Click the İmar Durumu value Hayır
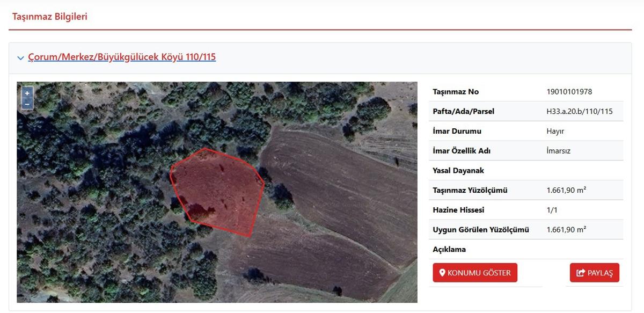The image size is (644, 313). [555, 131]
